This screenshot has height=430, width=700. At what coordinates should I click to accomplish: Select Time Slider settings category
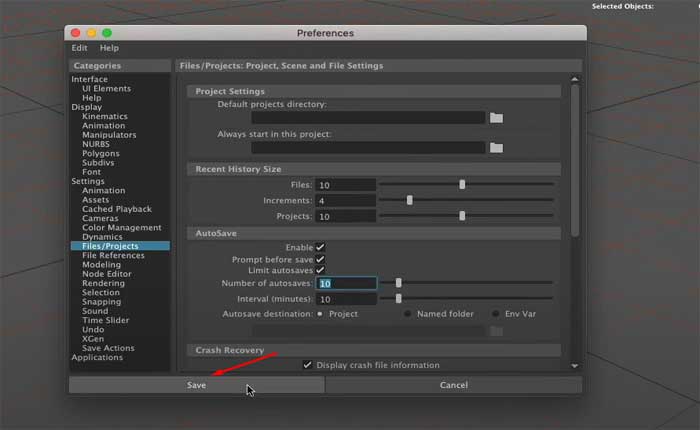pyautogui.click(x=105, y=320)
